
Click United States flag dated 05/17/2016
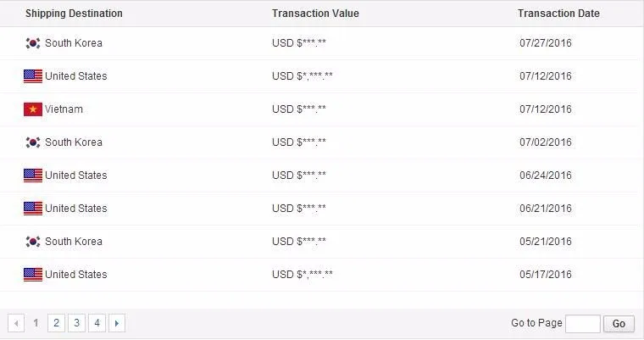pos(33,275)
